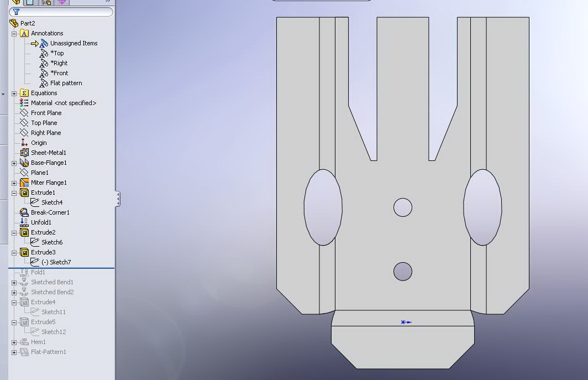The width and height of the screenshot is (588, 380).
Task: Click the Front Plane icon
Action: (x=24, y=113)
